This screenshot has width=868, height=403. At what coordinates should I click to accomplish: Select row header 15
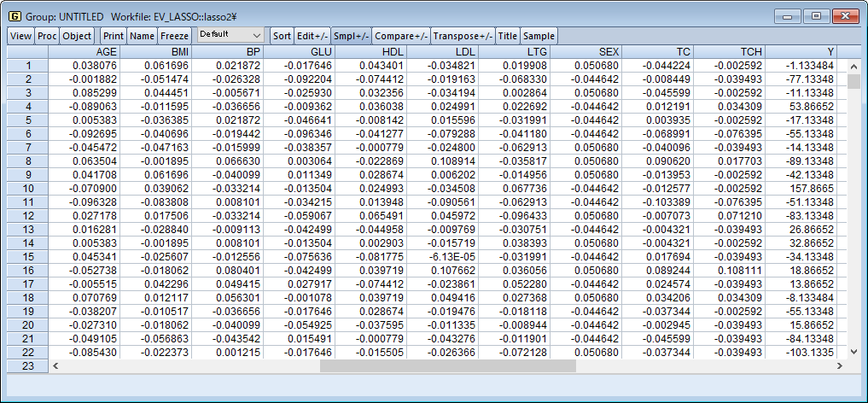point(28,256)
